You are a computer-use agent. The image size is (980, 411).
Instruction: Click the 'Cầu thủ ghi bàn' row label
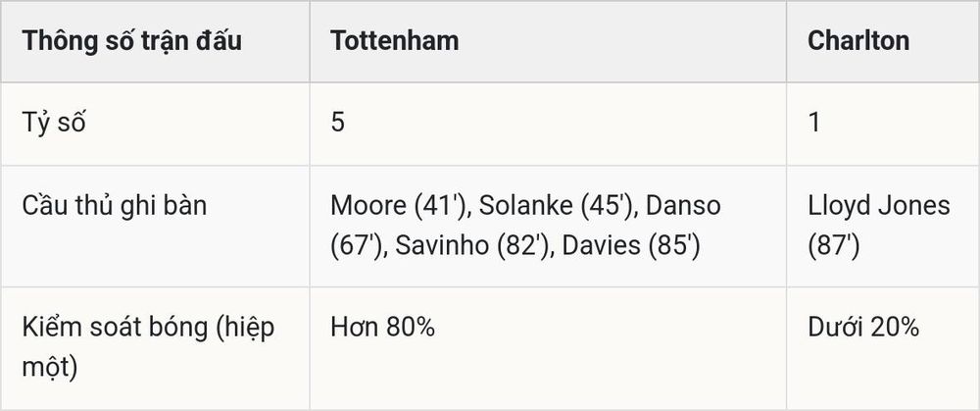115,206
